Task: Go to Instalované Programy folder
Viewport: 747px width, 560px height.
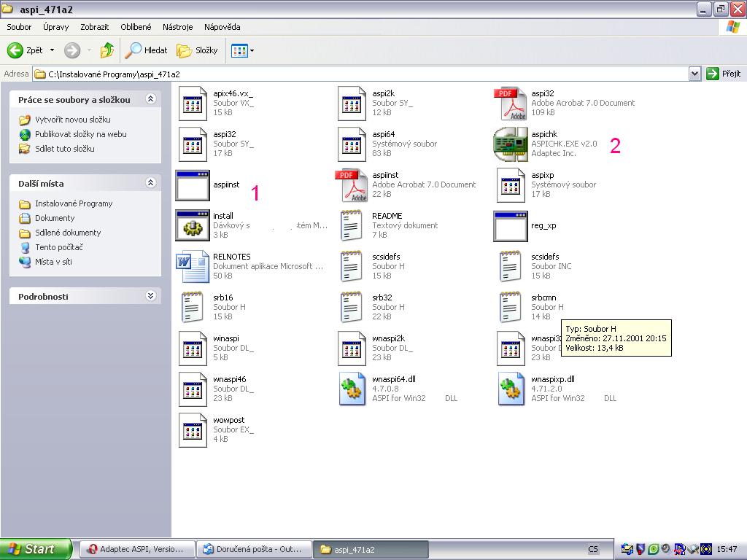Action: click(x=74, y=204)
